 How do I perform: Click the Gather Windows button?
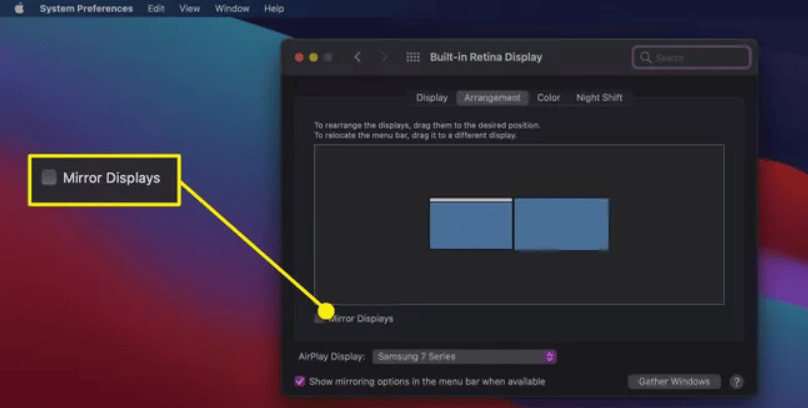[674, 382]
